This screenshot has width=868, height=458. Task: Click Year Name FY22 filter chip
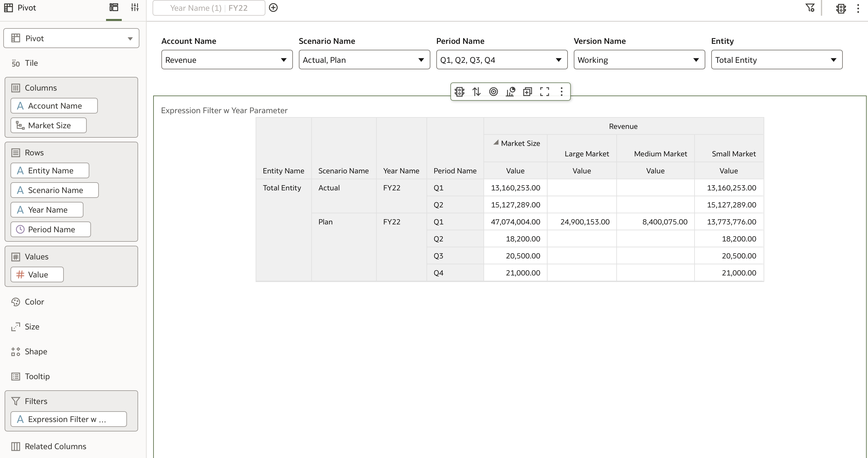coord(209,8)
